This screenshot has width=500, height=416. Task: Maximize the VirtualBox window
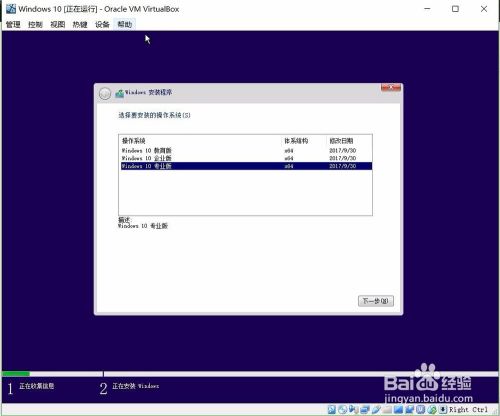[455, 9]
